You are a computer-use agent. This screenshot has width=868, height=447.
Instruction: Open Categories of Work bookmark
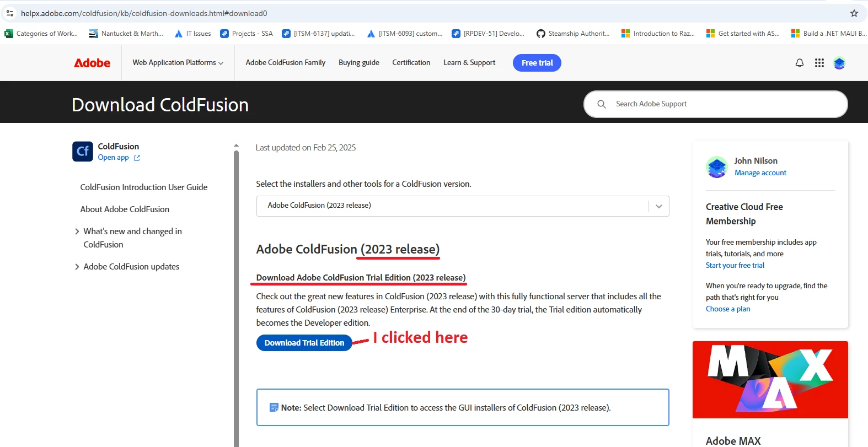click(x=41, y=34)
